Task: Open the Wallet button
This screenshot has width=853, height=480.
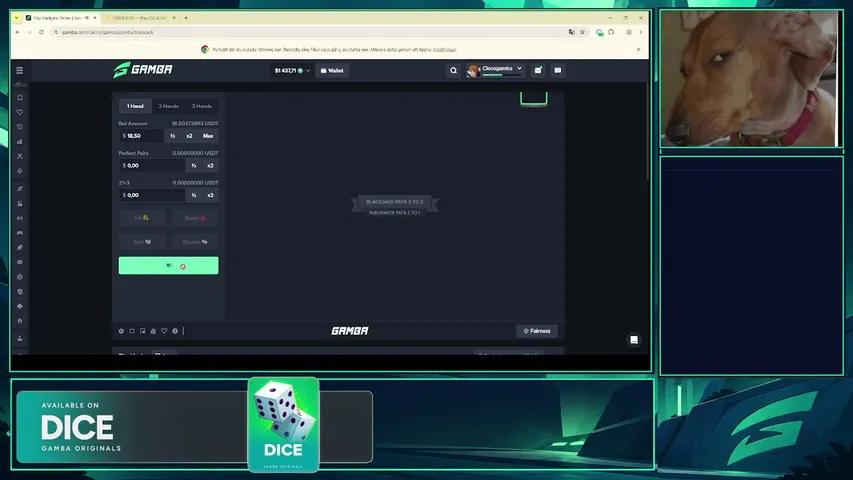Action: point(332,70)
